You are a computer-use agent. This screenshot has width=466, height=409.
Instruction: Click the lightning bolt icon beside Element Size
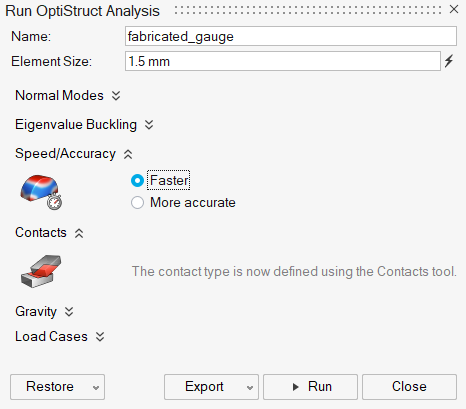(449, 61)
